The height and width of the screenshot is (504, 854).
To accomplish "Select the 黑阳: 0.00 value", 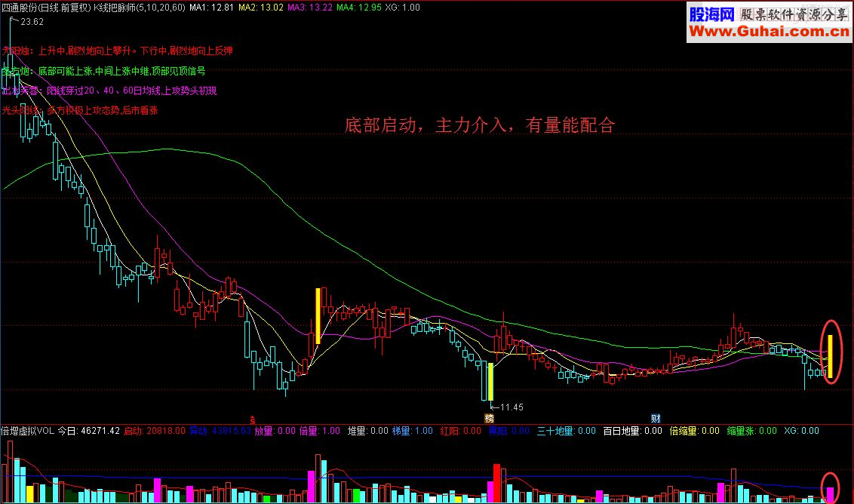I will coord(508,431).
